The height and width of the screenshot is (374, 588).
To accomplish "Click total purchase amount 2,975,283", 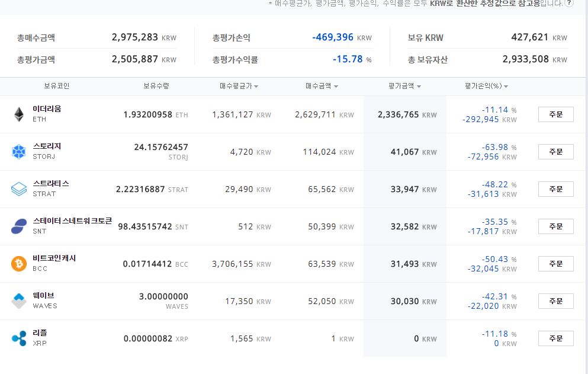I will (134, 37).
